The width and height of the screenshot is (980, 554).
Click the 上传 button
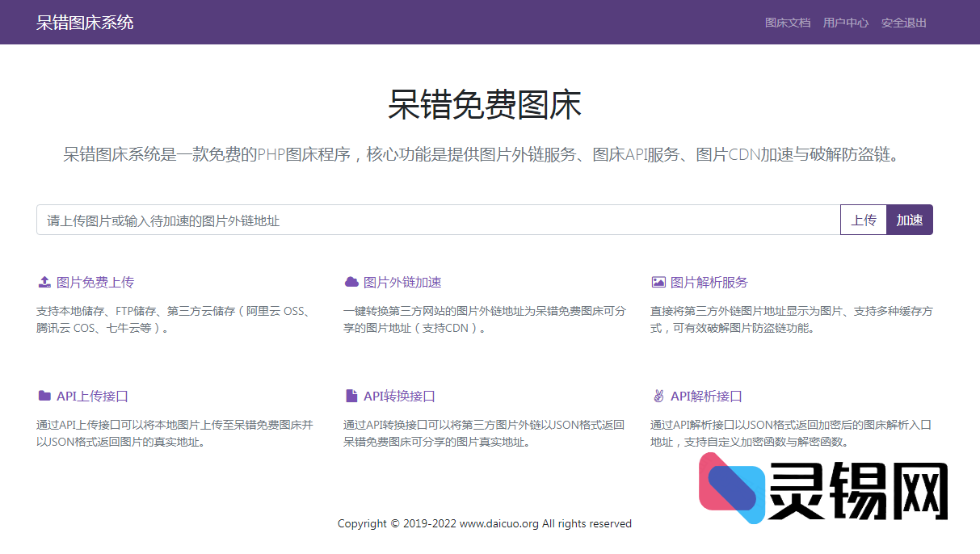point(864,219)
